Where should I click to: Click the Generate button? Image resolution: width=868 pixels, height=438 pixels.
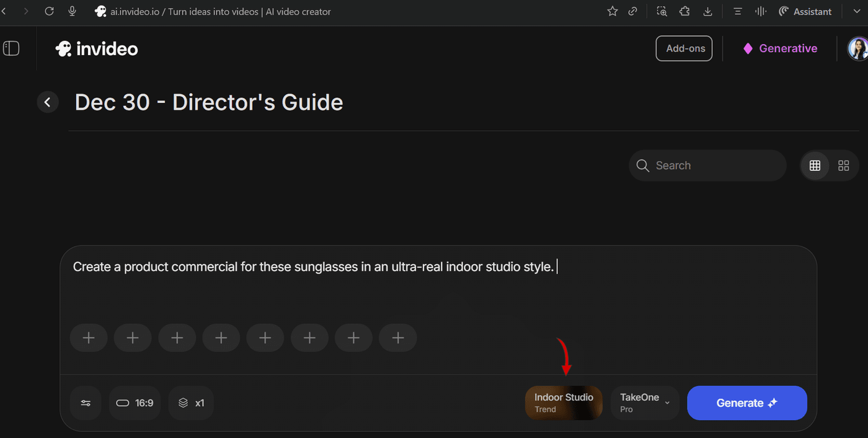[746, 403]
